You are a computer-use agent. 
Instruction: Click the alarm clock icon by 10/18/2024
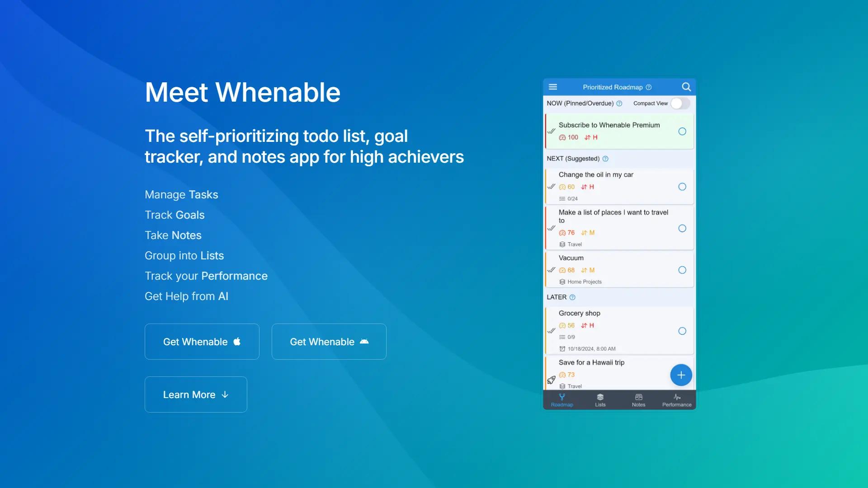562,349
